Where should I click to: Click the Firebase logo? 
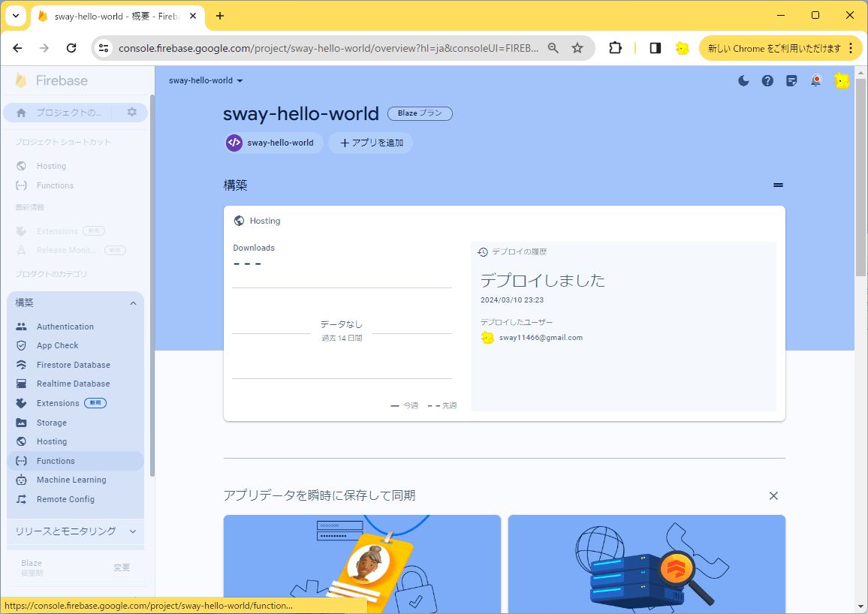(x=52, y=81)
